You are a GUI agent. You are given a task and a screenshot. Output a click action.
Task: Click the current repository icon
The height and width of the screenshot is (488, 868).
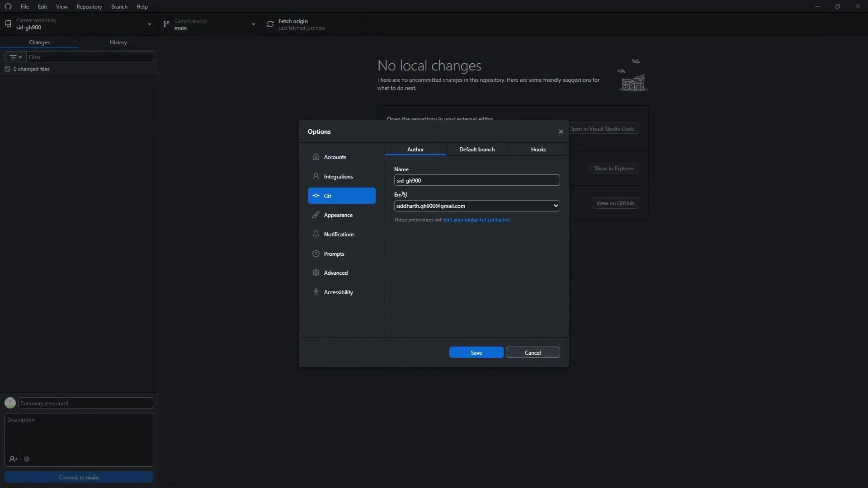(8, 24)
